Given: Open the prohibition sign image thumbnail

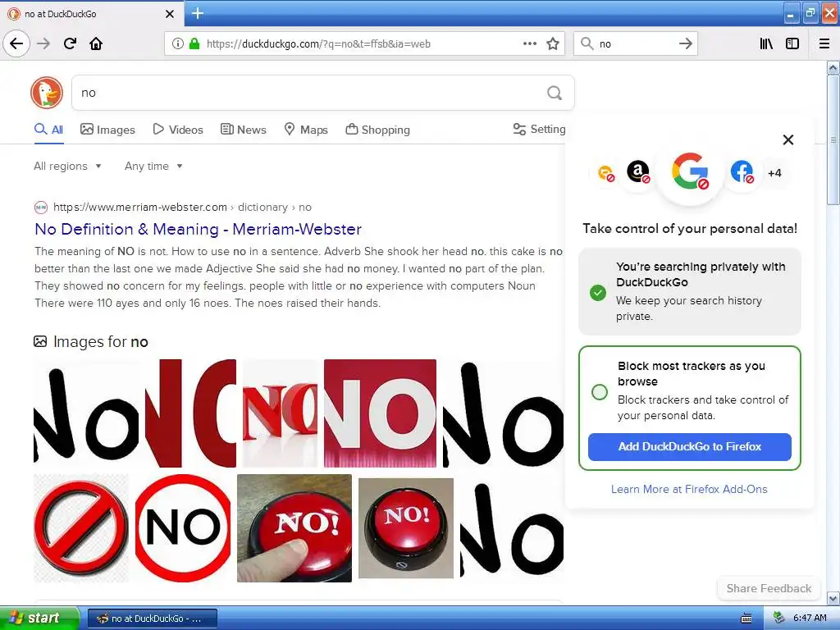Looking at the screenshot, I should [x=81, y=527].
